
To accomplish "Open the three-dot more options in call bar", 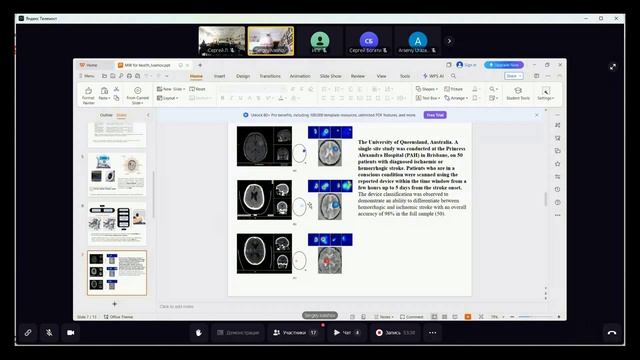I will [433, 333].
